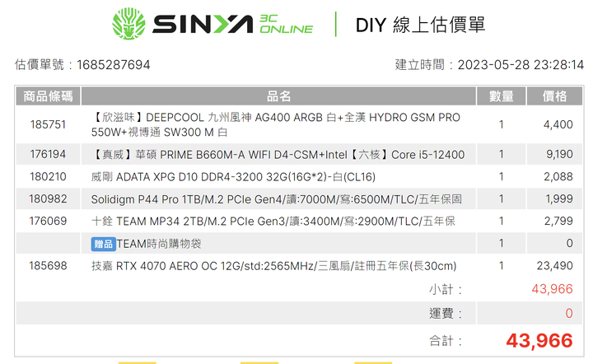Click the 價格 column header
This screenshot has width=593, height=364.
pyautogui.click(x=554, y=96)
